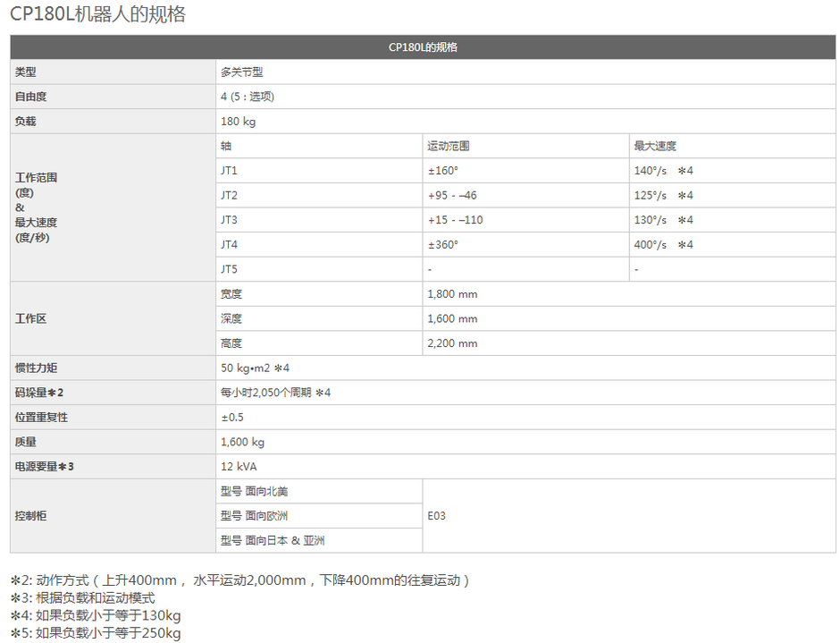Screen dimensions: 840x643
Task: Select the 180 kg payload value
Action: click(x=238, y=122)
